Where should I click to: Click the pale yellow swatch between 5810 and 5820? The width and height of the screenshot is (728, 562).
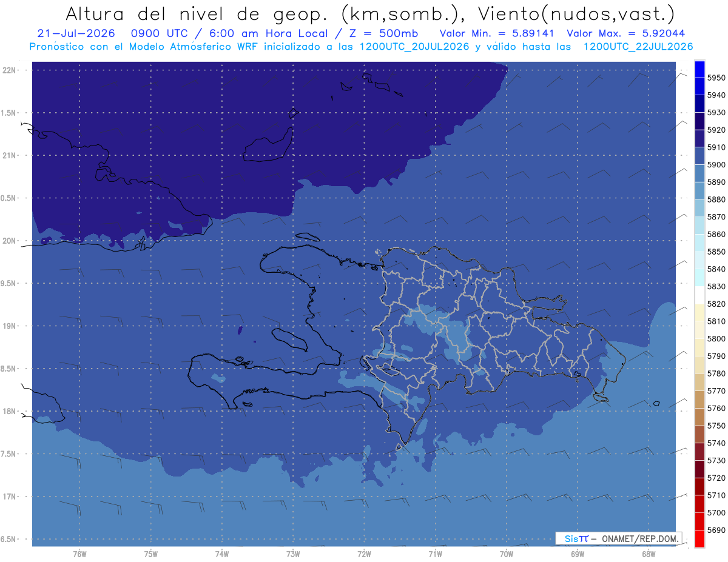click(699, 312)
